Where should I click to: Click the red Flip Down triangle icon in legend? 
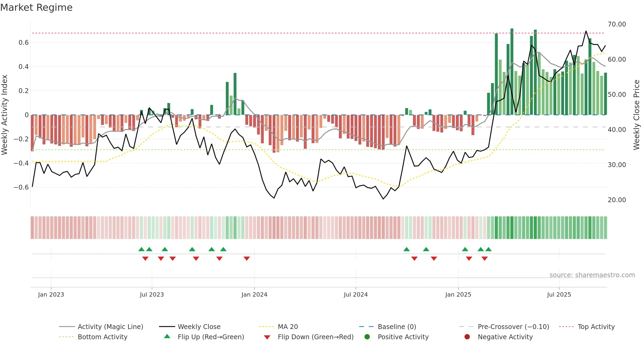coord(267,337)
